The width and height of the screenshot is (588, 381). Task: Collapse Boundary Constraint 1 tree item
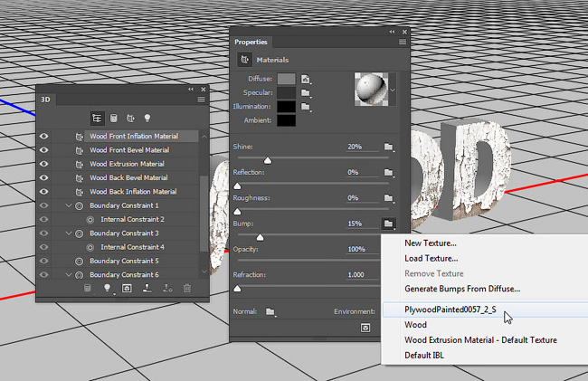[69, 205]
